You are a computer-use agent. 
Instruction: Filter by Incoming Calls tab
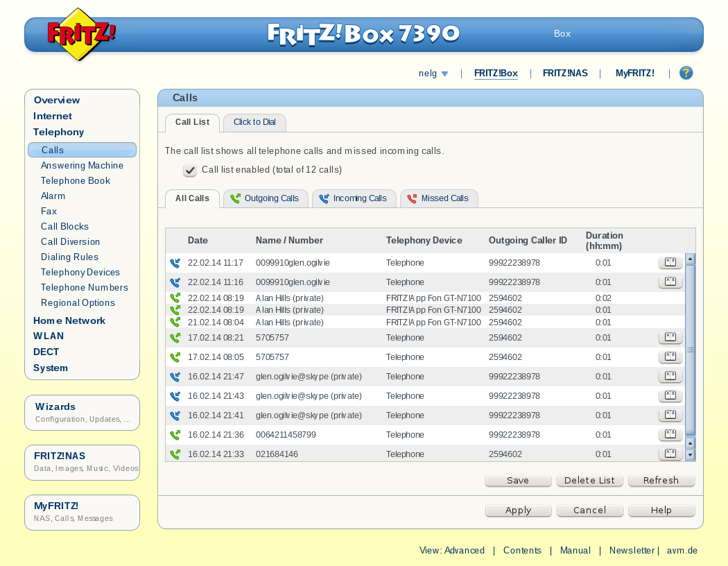coord(354,198)
